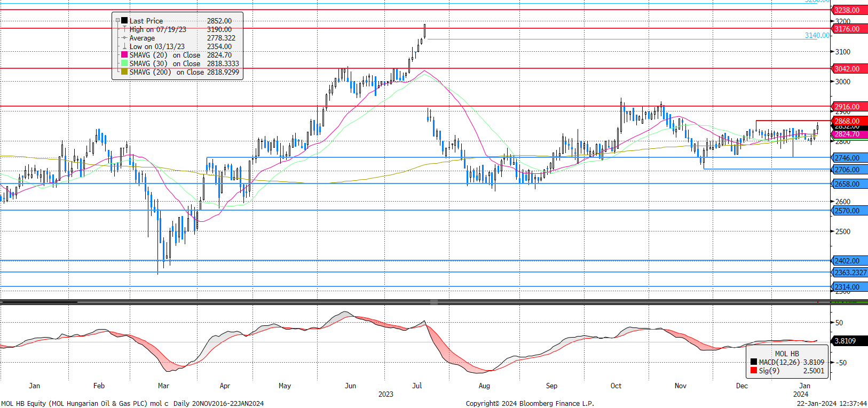Viewport: 868px width, 408px height.
Task: Click the 2023 year label
Action: pos(385,394)
